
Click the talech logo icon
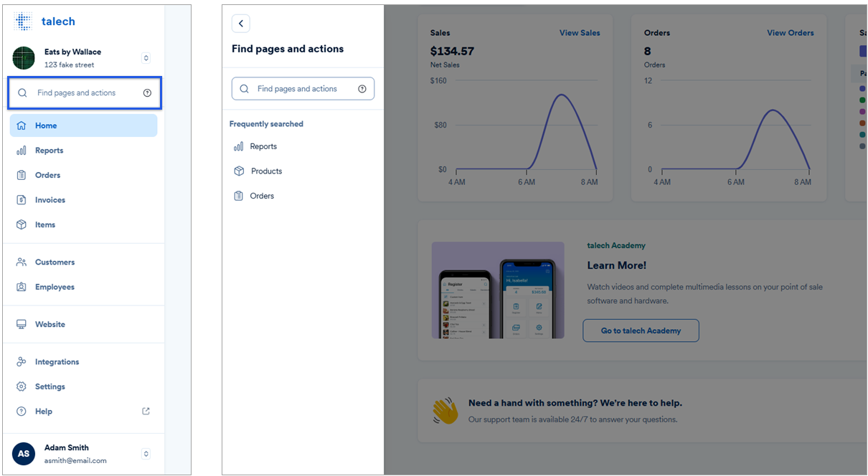click(23, 22)
